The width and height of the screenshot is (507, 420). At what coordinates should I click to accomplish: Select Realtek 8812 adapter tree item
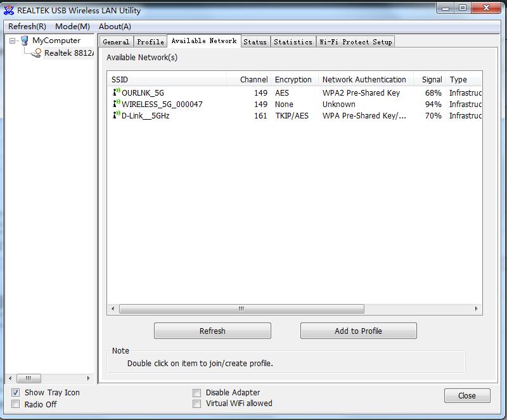click(x=69, y=53)
